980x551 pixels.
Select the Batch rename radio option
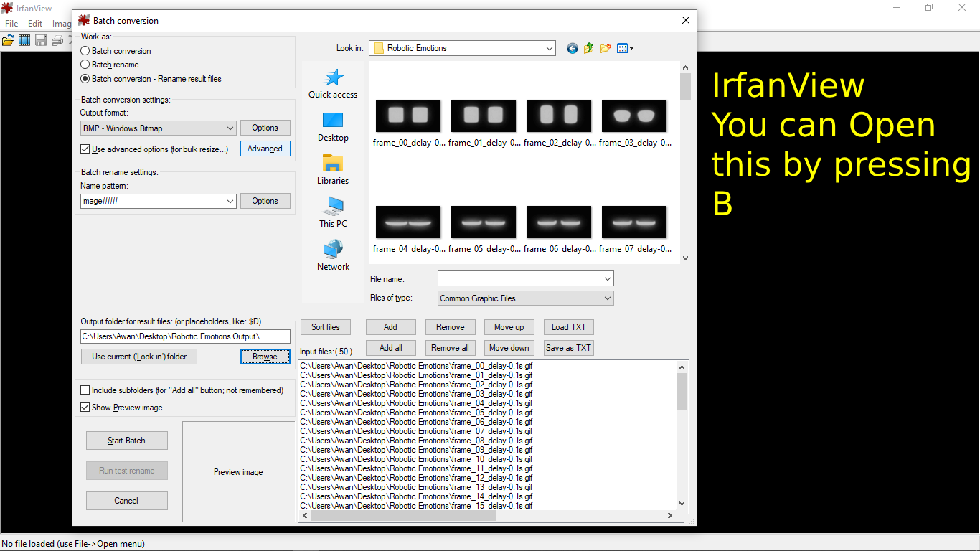pos(85,65)
